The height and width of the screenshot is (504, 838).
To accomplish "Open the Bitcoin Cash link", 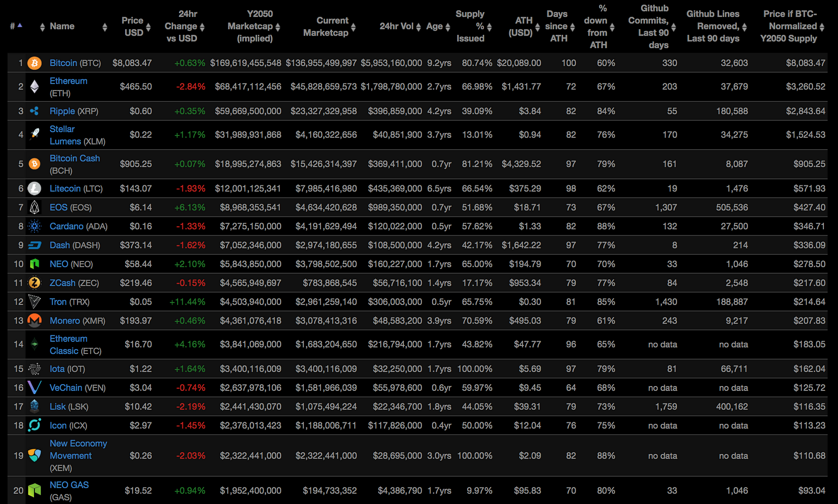I will coord(75,158).
